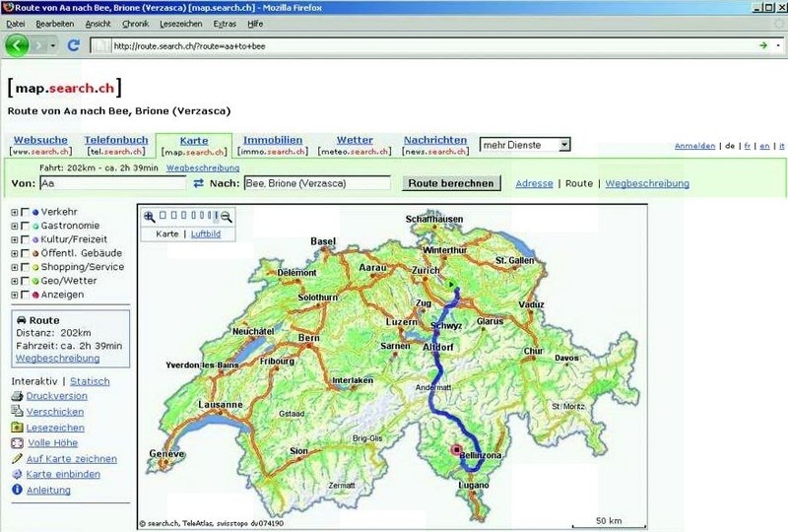788x532 pixels.
Task: Expand the Verkehr category
Action: [15, 212]
